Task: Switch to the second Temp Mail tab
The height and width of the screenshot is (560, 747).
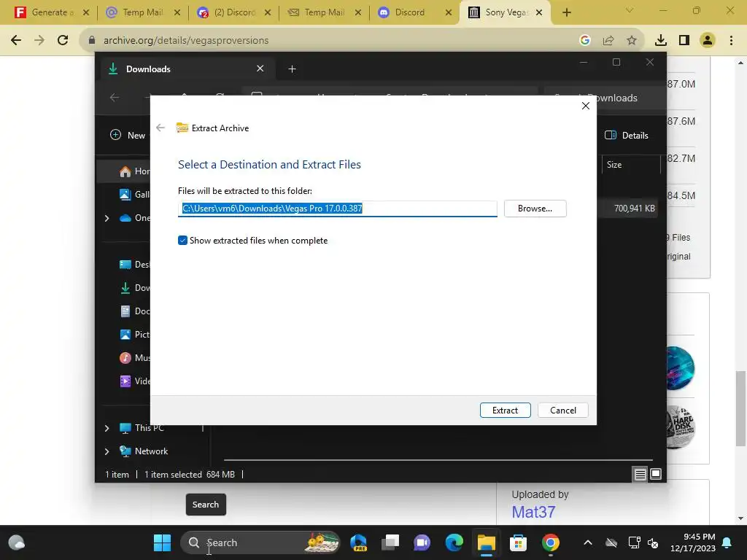Action: point(324,12)
